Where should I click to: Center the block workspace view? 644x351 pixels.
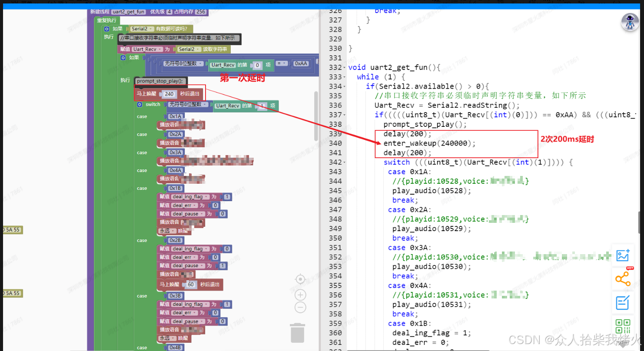300,279
